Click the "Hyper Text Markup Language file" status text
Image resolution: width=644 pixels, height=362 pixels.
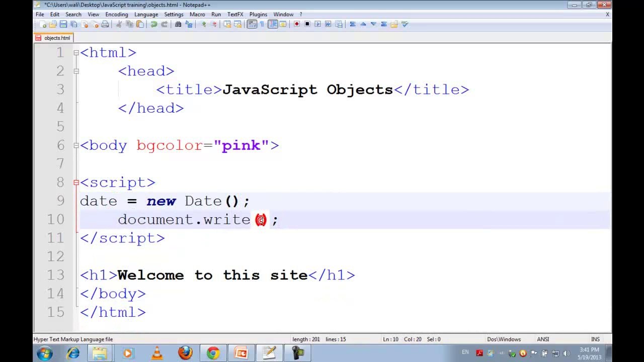coord(73,339)
